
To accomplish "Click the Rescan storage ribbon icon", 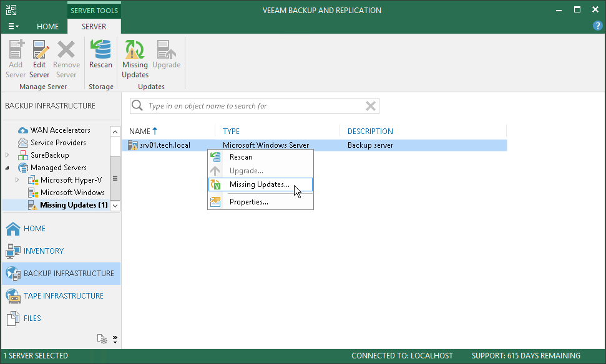I will pos(100,49).
